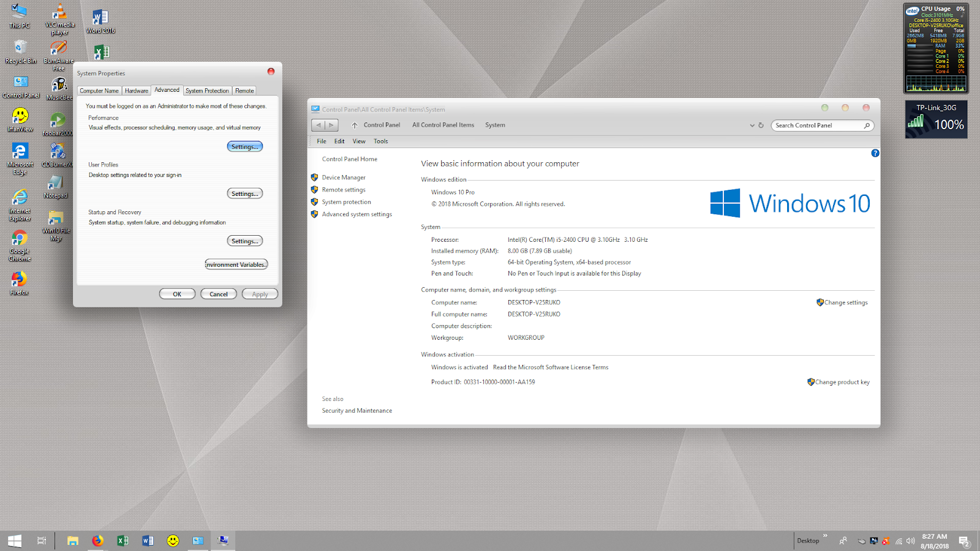980x551 pixels.
Task: Click the Environment Variables button
Action: [x=236, y=264]
